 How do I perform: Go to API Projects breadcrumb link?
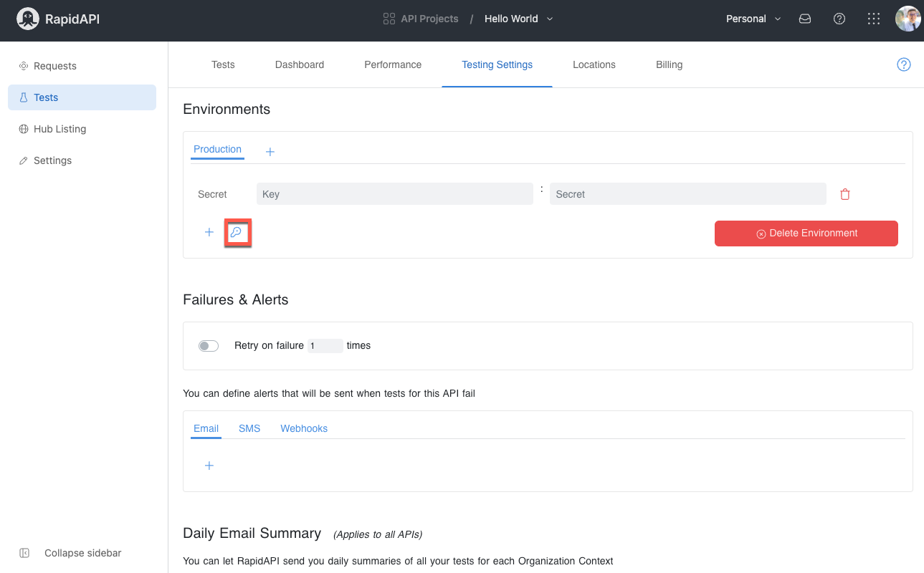point(421,19)
